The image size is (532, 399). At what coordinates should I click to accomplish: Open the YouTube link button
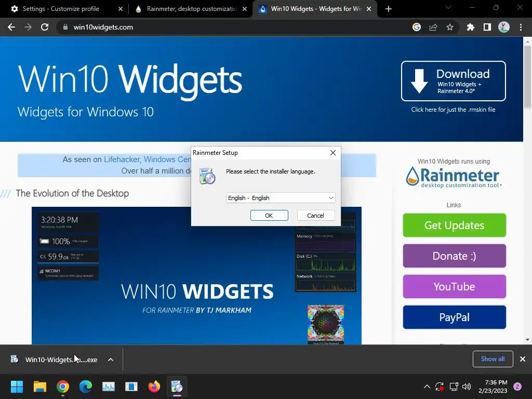tap(454, 287)
